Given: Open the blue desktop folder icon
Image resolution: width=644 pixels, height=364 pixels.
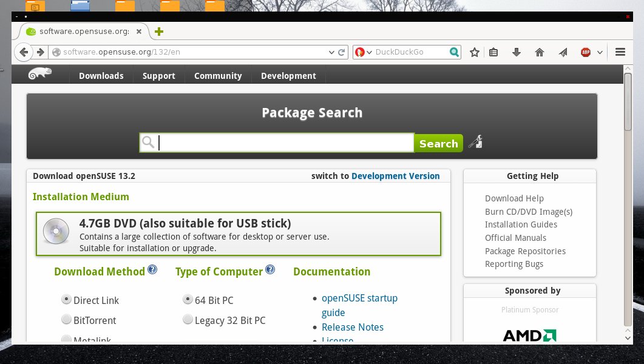Looking at the screenshot, I should pyautogui.click(x=80, y=5).
